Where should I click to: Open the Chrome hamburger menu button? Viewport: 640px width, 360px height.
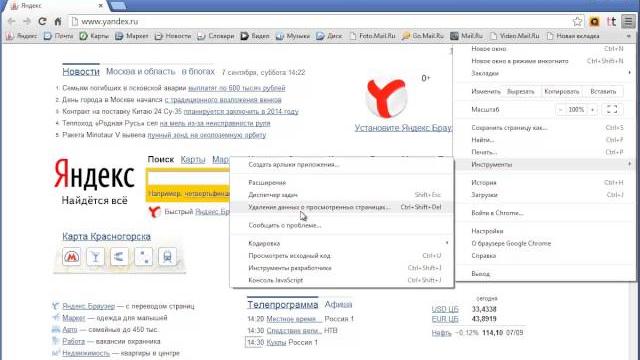coord(629,22)
